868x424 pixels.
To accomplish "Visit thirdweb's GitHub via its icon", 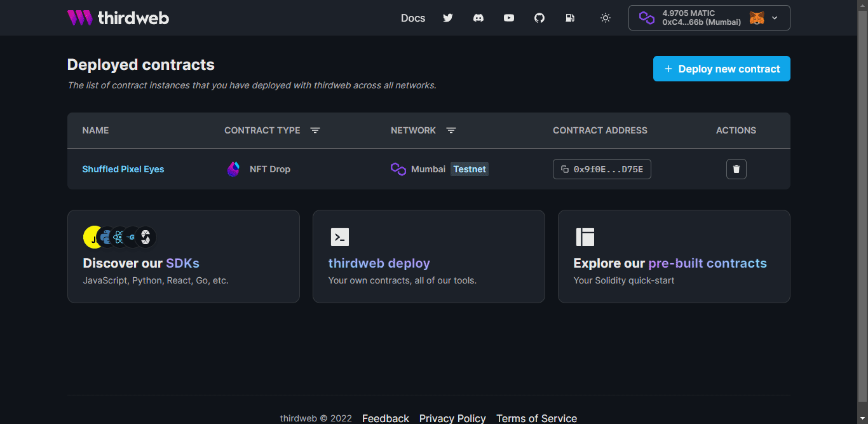I will tap(539, 18).
